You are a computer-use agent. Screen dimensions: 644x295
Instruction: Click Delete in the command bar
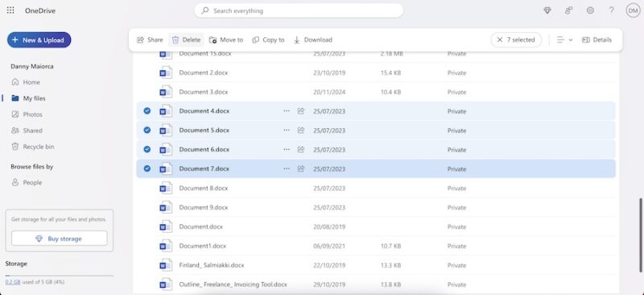point(187,40)
